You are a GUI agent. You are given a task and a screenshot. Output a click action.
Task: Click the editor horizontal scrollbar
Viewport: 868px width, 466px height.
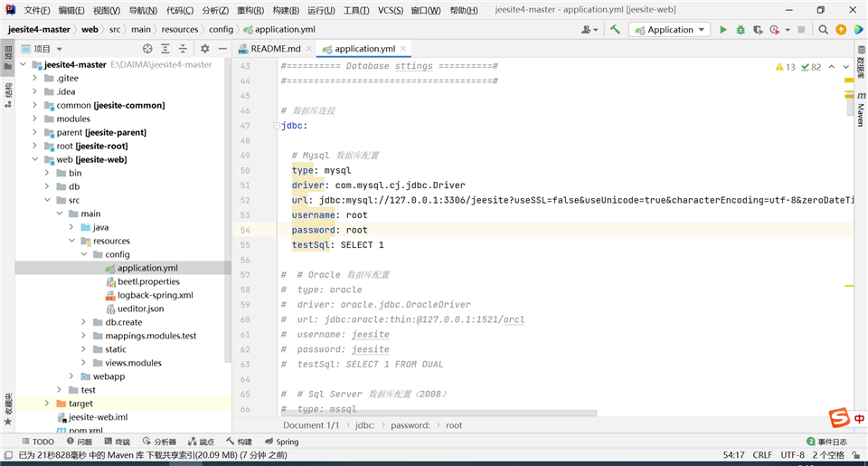point(438,413)
